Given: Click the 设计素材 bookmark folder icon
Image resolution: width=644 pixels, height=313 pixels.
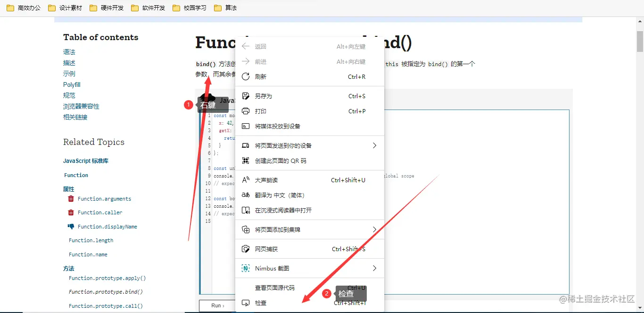Looking at the screenshot, I should click(x=52, y=8).
